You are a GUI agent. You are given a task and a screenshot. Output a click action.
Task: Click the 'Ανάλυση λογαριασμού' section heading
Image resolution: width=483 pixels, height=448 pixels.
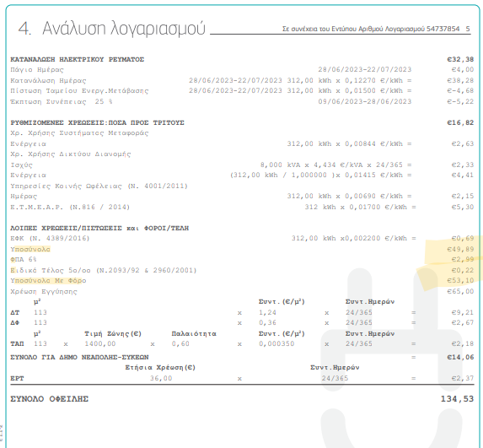pyautogui.click(x=124, y=29)
